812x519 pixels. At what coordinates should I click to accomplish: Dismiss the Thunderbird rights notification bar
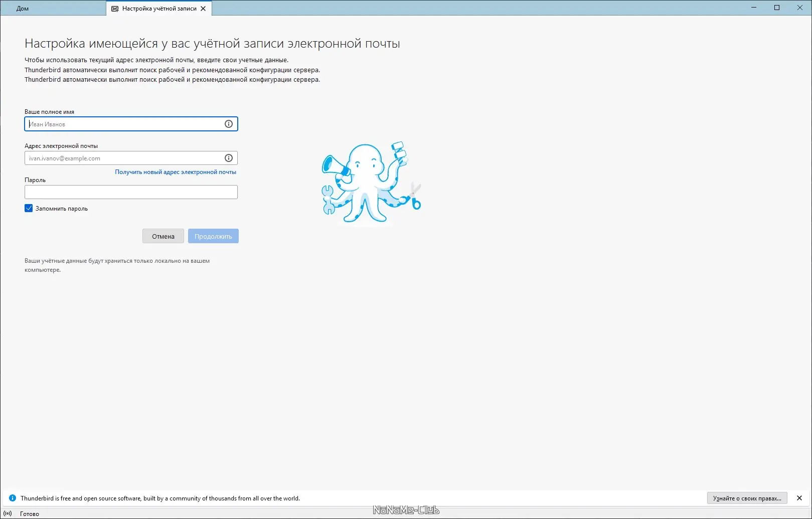[799, 498]
